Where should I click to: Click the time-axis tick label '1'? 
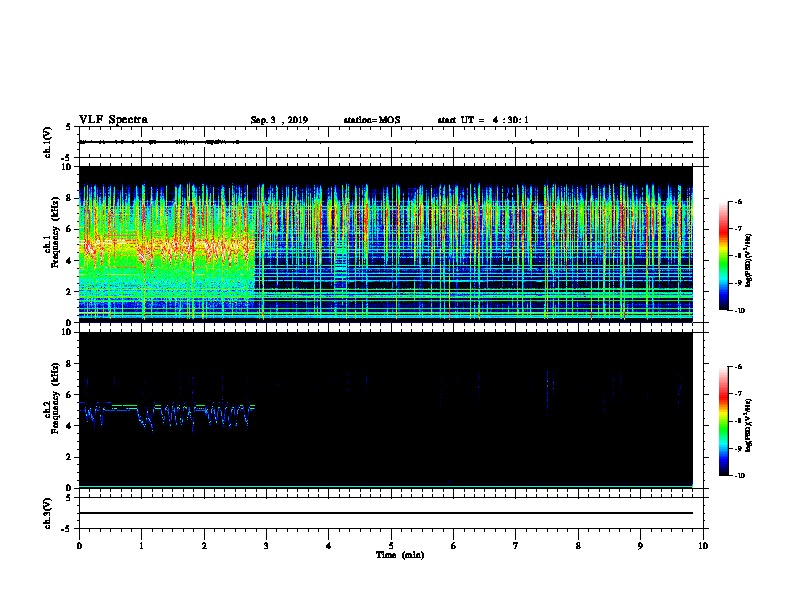pyautogui.click(x=141, y=546)
